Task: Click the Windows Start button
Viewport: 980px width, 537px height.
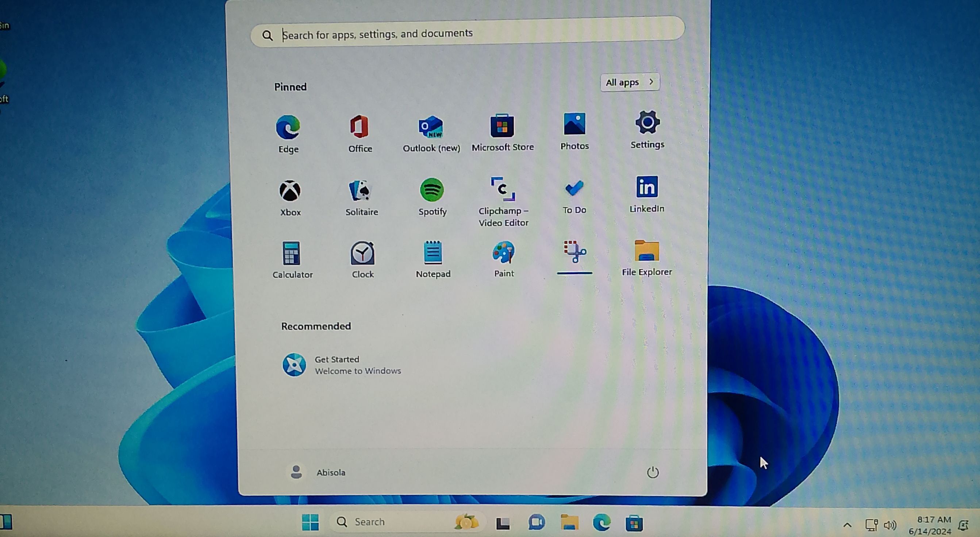Action: click(x=310, y=522)
